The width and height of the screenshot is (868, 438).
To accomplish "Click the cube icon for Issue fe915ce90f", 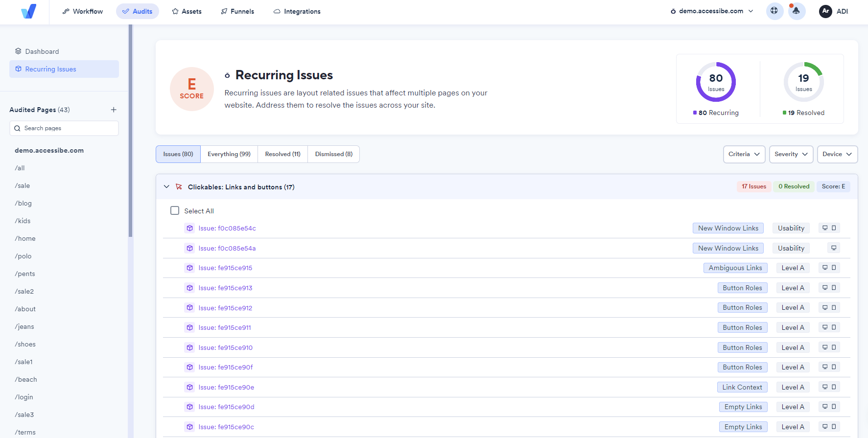I will 189,367.
